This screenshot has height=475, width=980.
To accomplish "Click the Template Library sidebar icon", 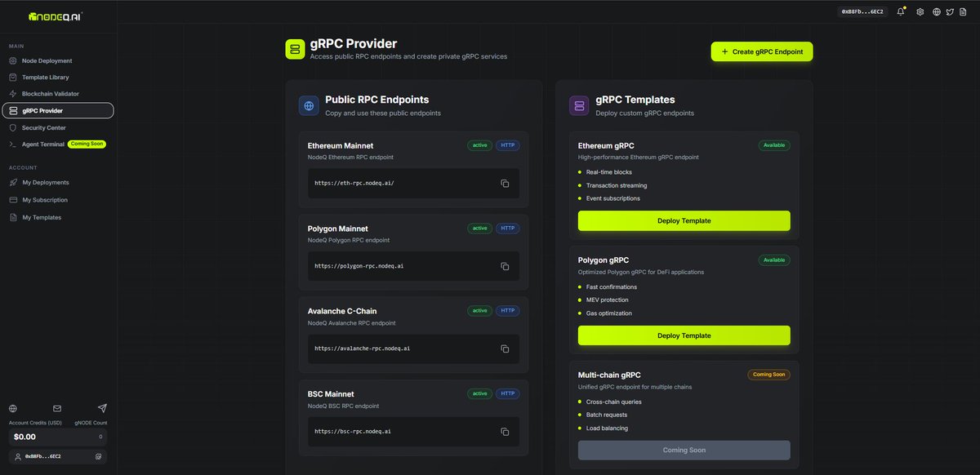I will pyautogui.click(x=13, y=77).
